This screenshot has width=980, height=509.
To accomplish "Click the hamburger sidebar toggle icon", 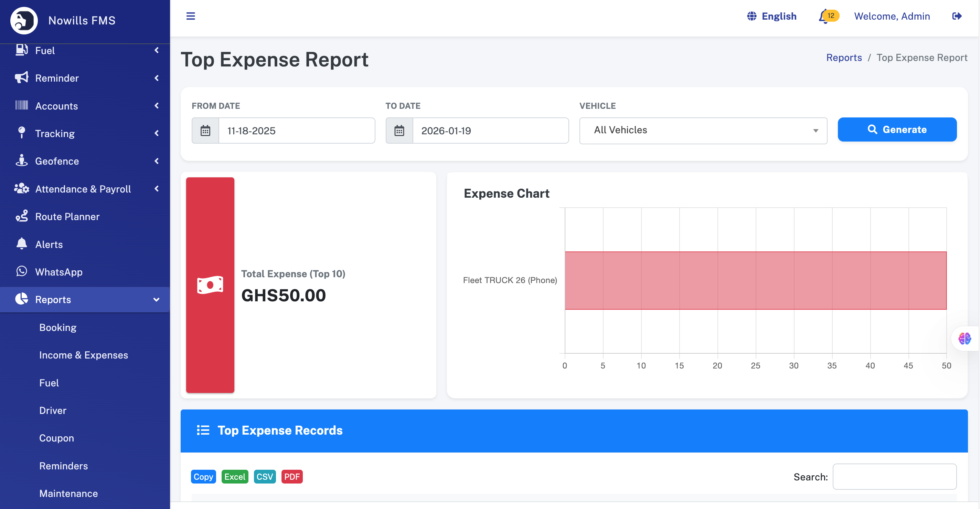I will pos(190,16).
